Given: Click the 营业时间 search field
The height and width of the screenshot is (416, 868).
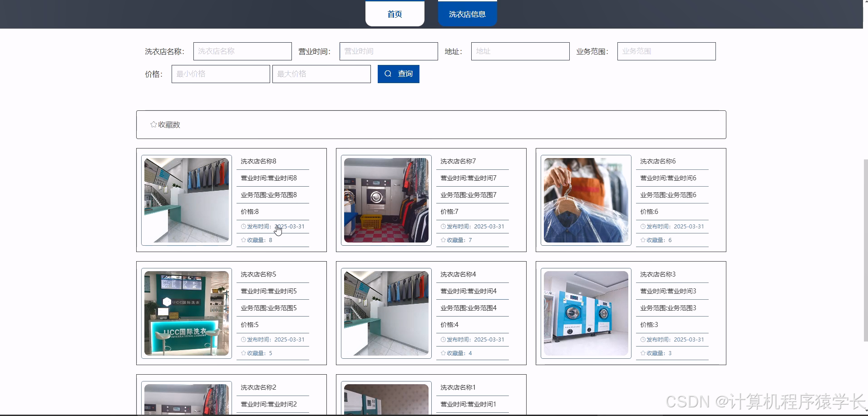Looking at the screenshot, I should pos(389,51).
